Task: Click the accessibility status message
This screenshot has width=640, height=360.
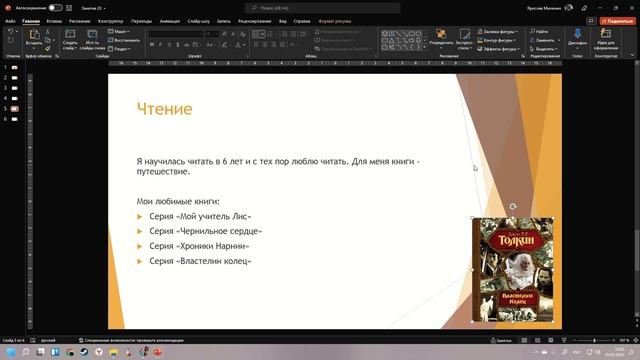Action: coord(131,340)
